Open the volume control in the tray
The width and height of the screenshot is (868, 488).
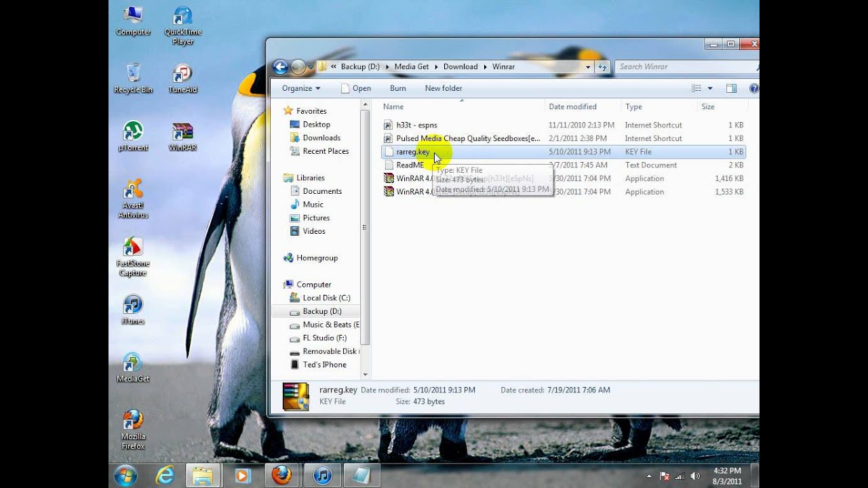[x=695, y=476]
